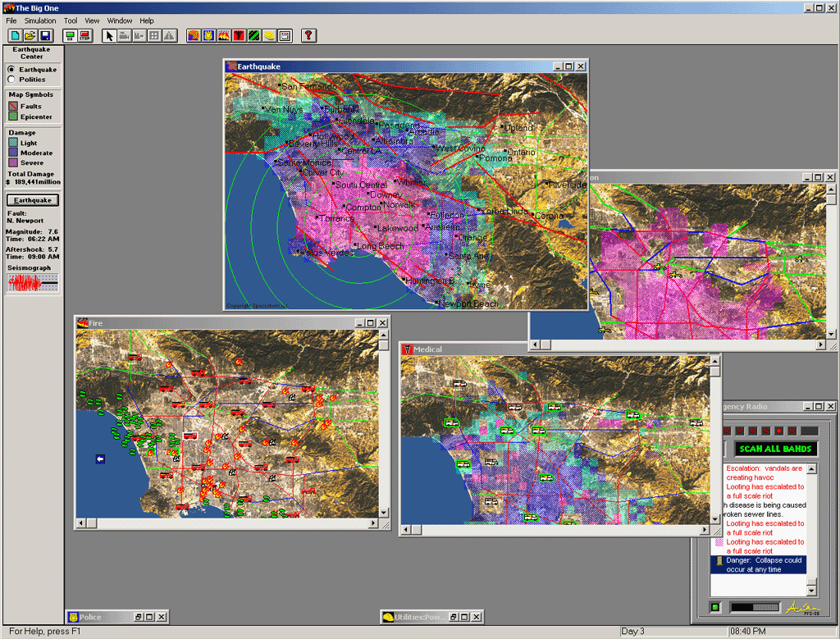Click the Save floppy disk icon

coord(45,36)
